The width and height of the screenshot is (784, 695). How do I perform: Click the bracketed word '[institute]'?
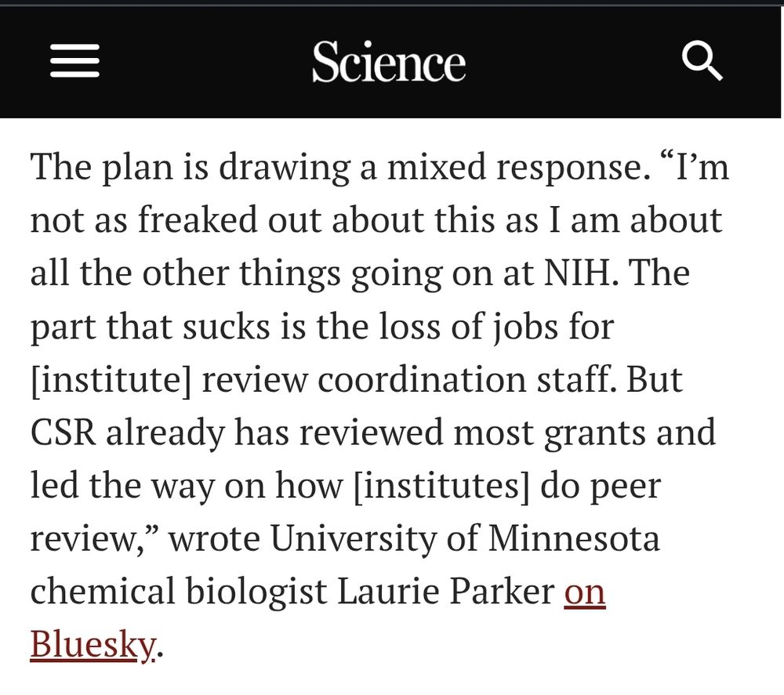click(111, 380)
